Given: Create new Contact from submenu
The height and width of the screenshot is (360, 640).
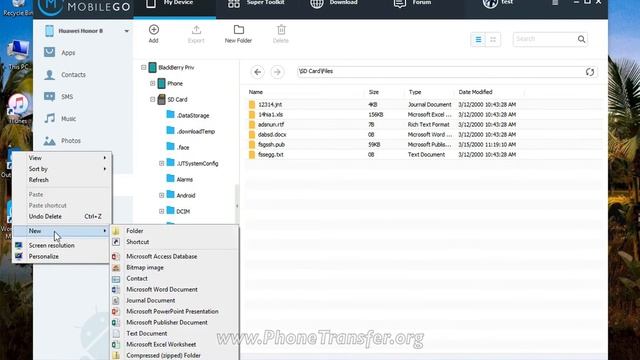Looking at the screenshot, I should click(x=174, y=279).
